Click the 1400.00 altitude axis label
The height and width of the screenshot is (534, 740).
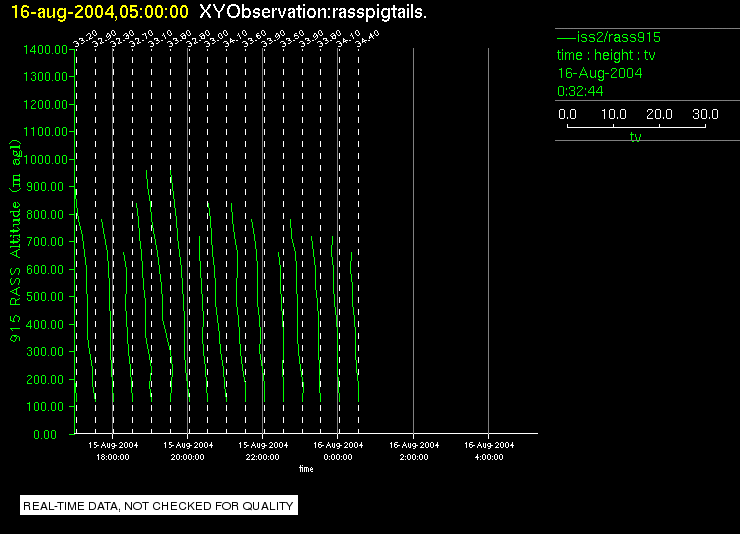click(45, 50)
